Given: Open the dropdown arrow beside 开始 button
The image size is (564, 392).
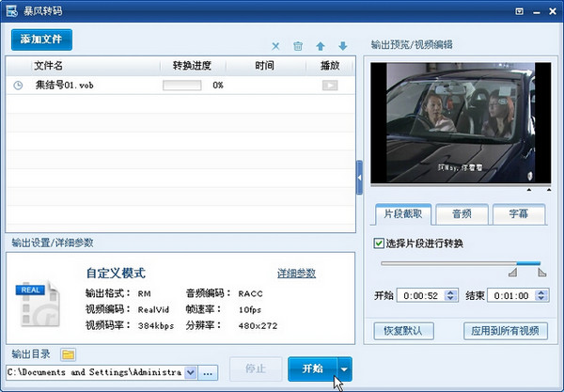Looking at the screenshot, I should 345,369.
